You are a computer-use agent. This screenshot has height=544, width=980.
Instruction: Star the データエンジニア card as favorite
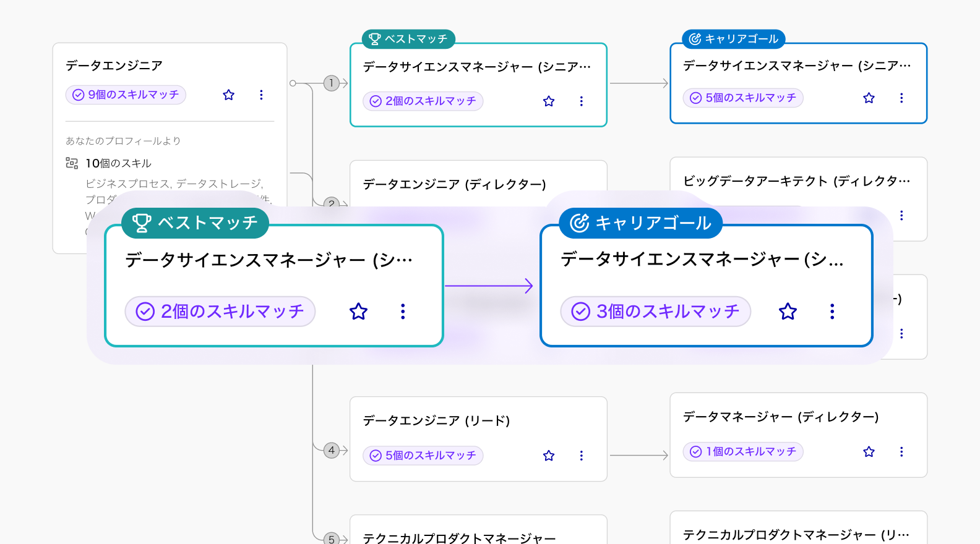tap(229, 95)
